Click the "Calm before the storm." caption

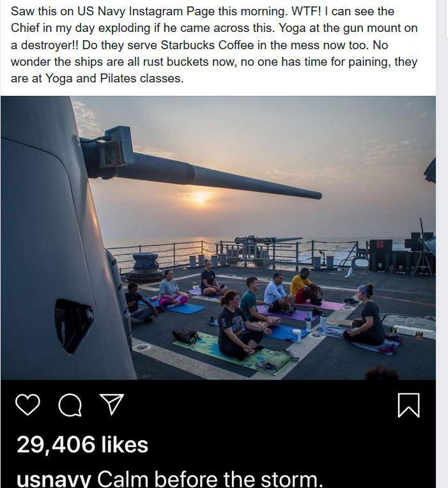[x=210, y=479]
